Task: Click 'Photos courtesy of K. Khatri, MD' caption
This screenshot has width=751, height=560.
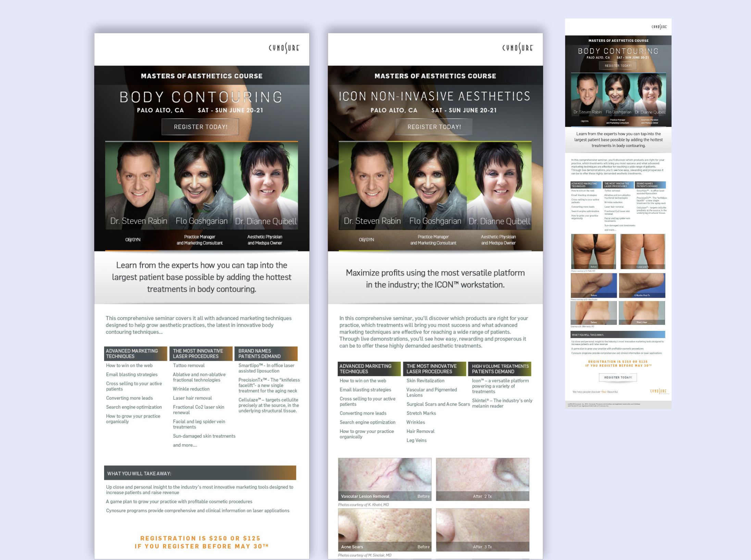Action: tap(363, 505)
